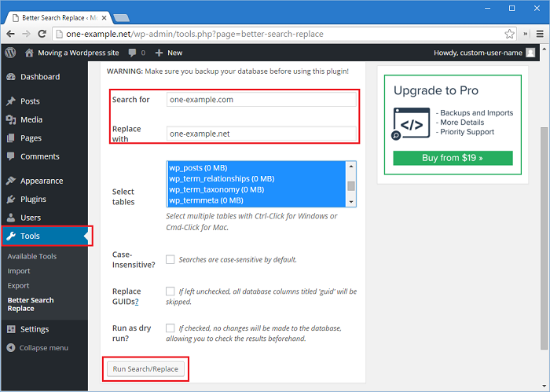The width and height of the screenshot is (550, 392).
Task: Tick the Run as dry run checkbox
Action: [170, 328]
